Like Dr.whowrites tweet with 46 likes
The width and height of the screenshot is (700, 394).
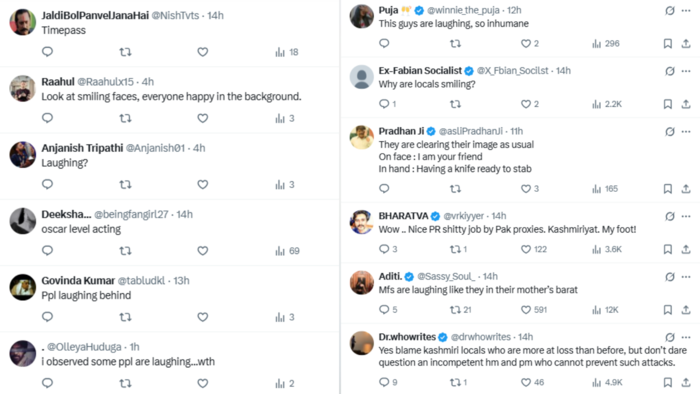tap(533, 382)
